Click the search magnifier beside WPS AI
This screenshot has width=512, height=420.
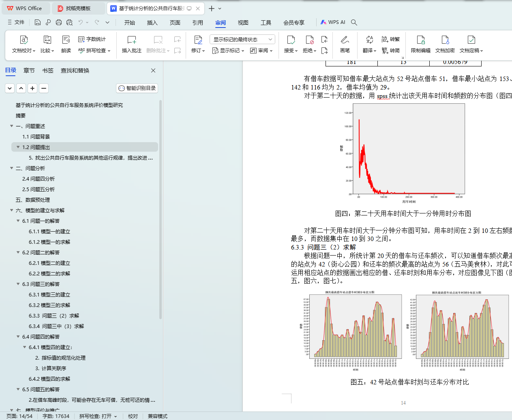(354, 22)
